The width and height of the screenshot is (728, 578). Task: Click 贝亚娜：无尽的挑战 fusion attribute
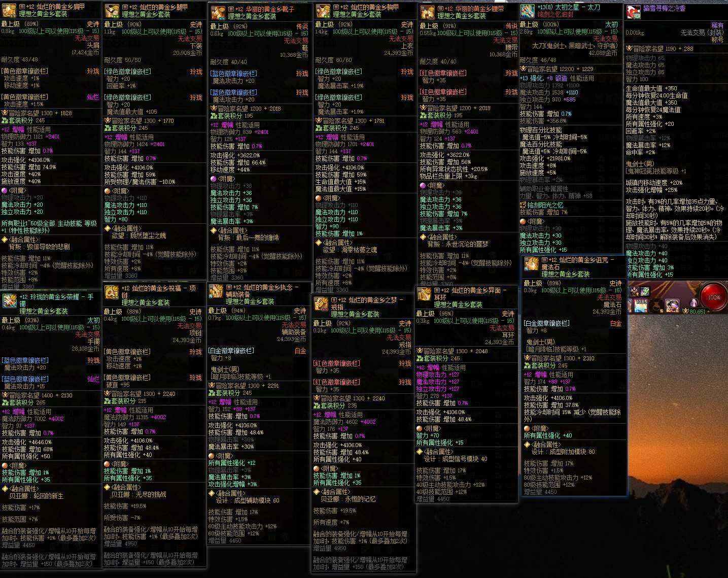138,494
